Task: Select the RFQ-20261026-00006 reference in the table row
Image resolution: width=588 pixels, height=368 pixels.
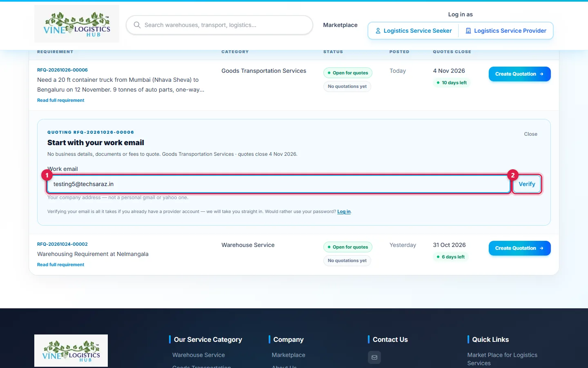Action: click(62, 70)
